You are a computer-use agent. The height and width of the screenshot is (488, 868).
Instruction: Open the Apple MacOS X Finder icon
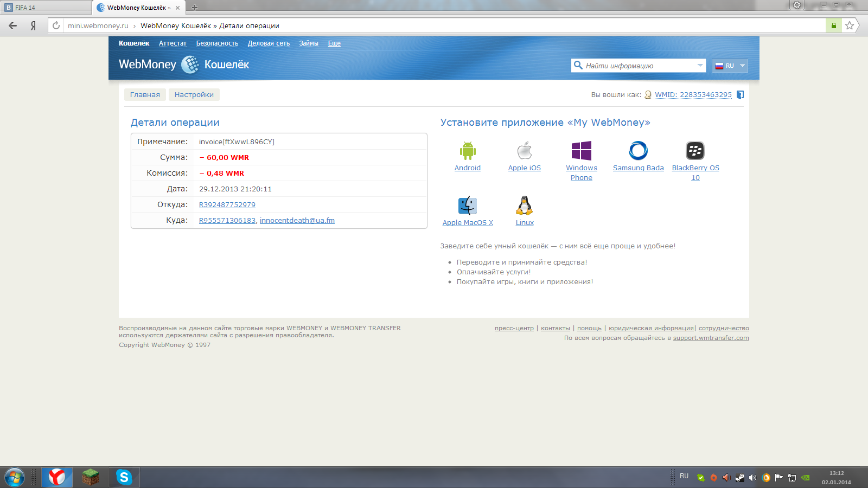[468, 206]
